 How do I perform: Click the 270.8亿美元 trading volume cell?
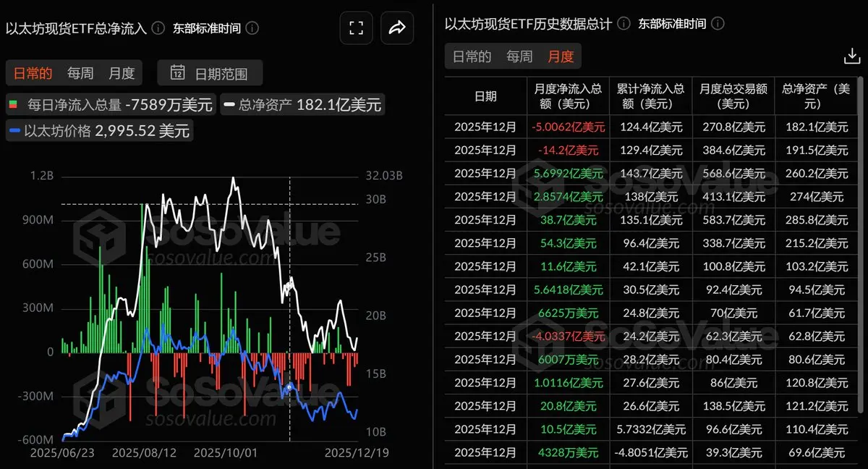(x=733, y=127)
